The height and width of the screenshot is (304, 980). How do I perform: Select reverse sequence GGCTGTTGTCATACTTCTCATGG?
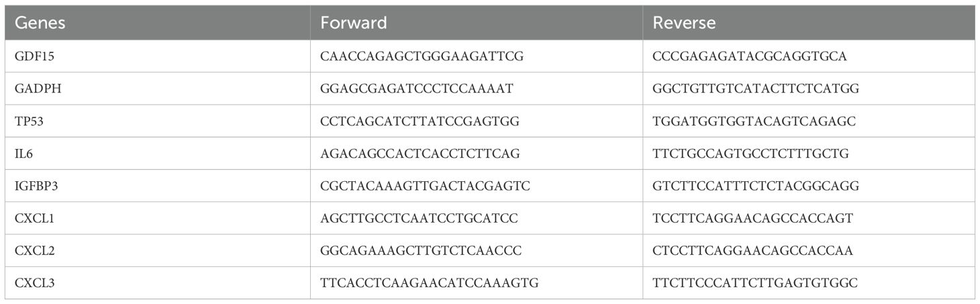click(756, 89)
